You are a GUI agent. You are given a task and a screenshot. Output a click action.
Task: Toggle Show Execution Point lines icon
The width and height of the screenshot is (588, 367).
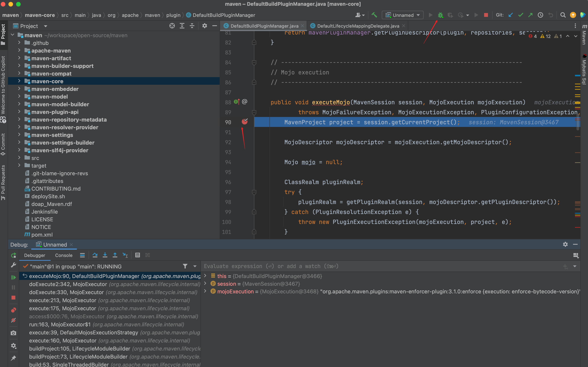click(x=82, y=255)
